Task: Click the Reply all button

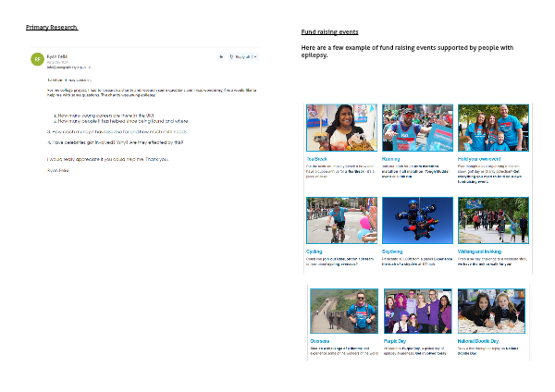Action: 243,56
